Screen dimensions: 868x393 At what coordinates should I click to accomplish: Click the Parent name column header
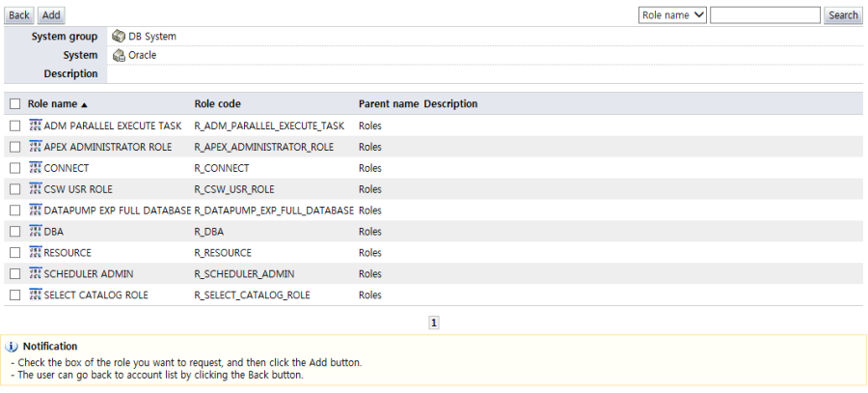pos(388,103)
